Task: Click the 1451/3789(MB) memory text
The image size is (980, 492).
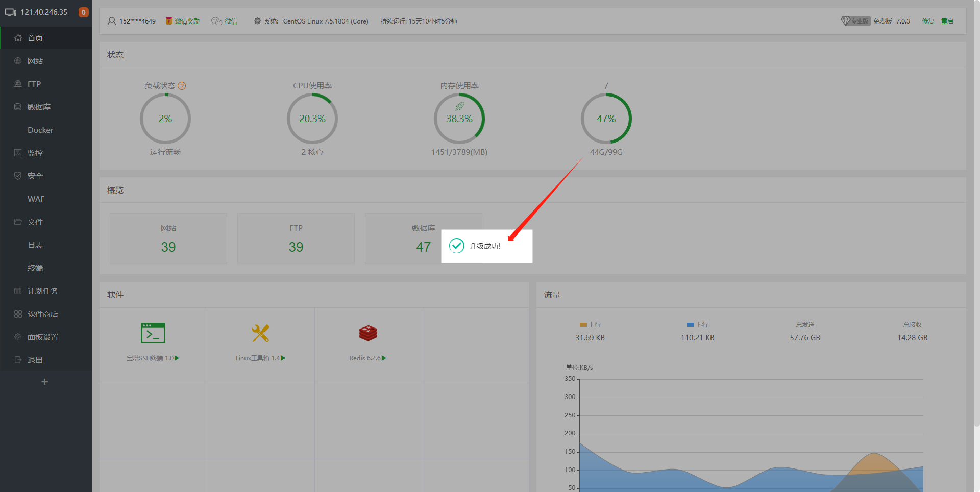Action: [x=459, y=152]
